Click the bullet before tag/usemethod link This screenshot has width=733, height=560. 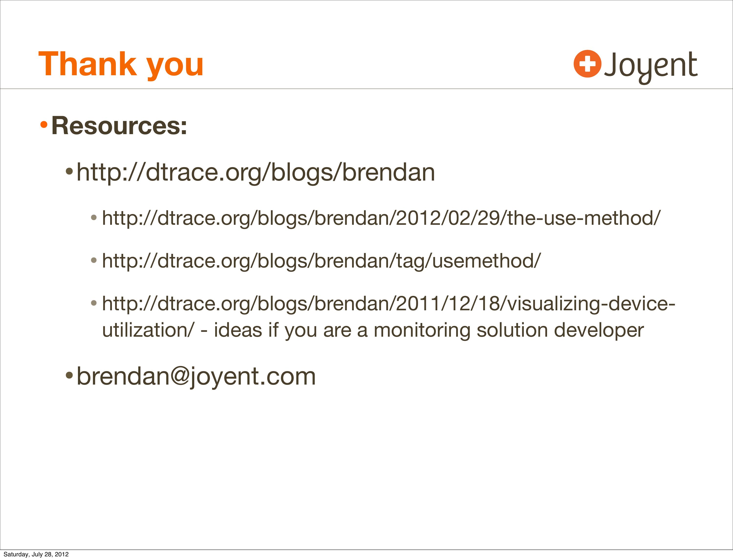(x=94, y=260)
